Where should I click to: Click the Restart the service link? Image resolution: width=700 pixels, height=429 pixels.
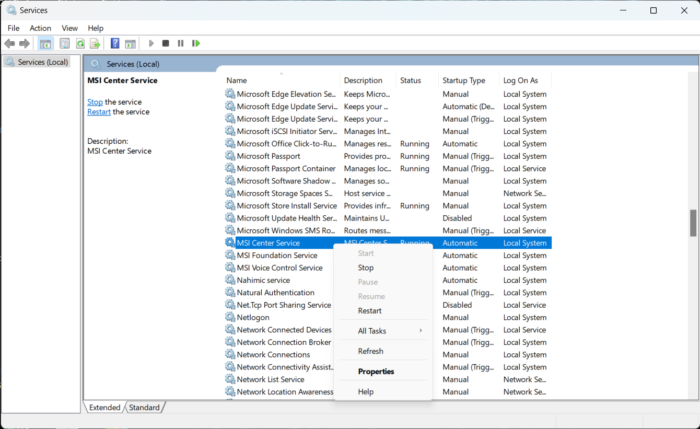click(x=99, y=112)
